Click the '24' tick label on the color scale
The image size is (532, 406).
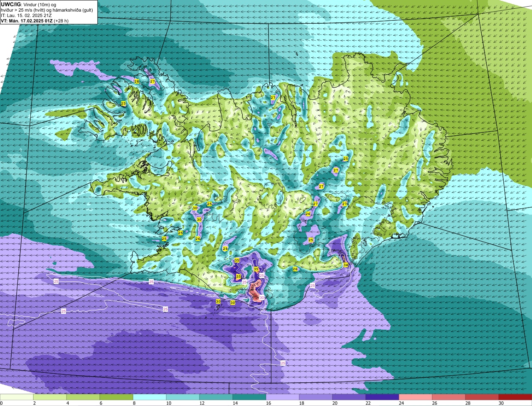[401, 403]
